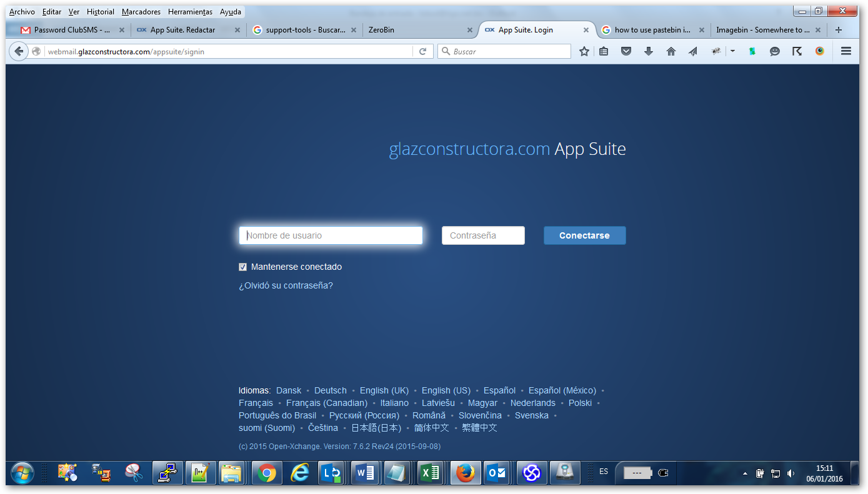868x494 pixels.
Task: Switch to Imagebin tab
Action: pos(767,30)
